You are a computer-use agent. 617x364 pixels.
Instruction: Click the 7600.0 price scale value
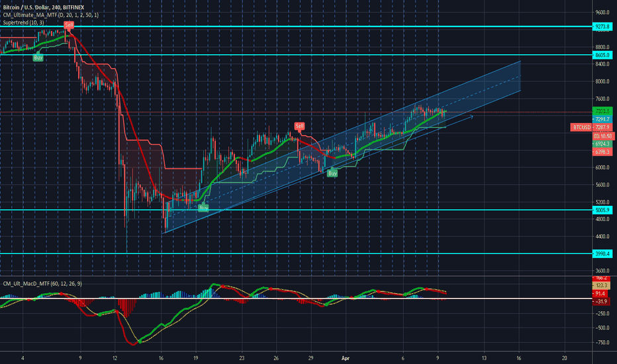(602, 99)
